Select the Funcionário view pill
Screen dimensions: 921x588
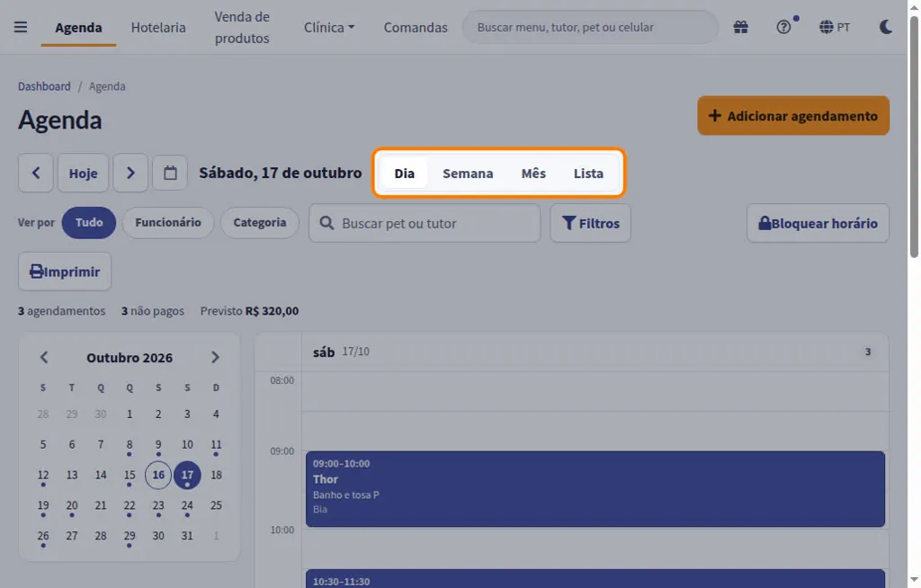tap(168, 223)
